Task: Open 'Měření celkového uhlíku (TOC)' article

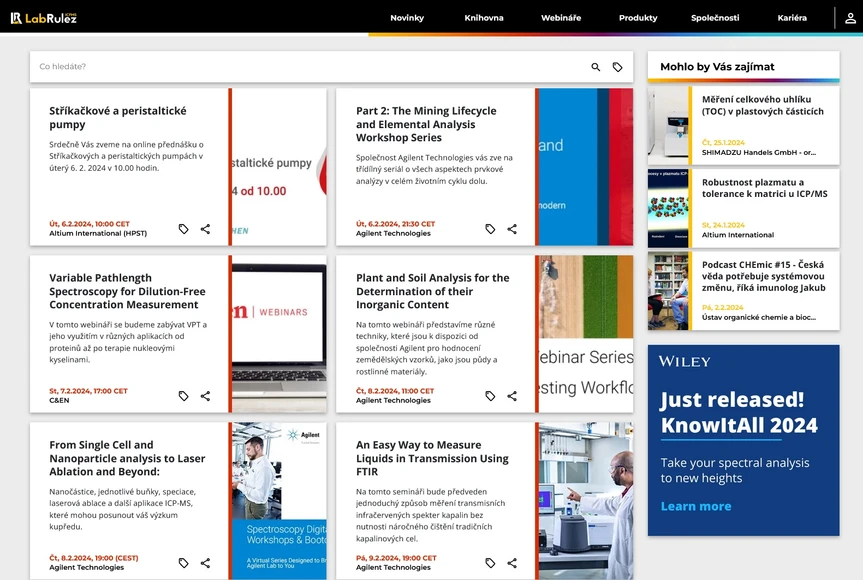Action: [762, 105]
